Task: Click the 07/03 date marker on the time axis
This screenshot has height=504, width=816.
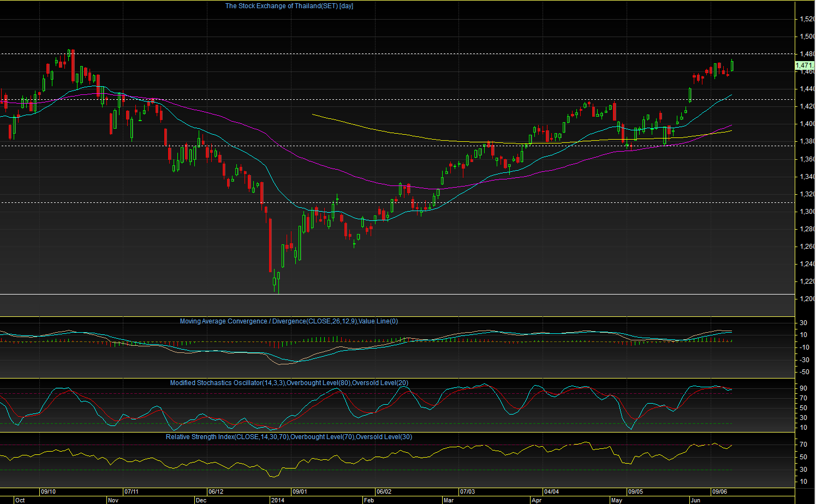Action: coord(468,491)
